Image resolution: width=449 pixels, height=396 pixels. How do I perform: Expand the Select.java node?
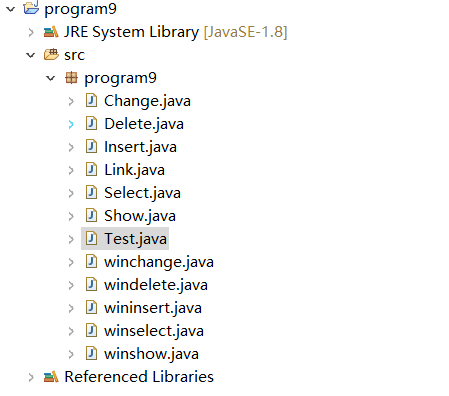[x=71, y=193]
